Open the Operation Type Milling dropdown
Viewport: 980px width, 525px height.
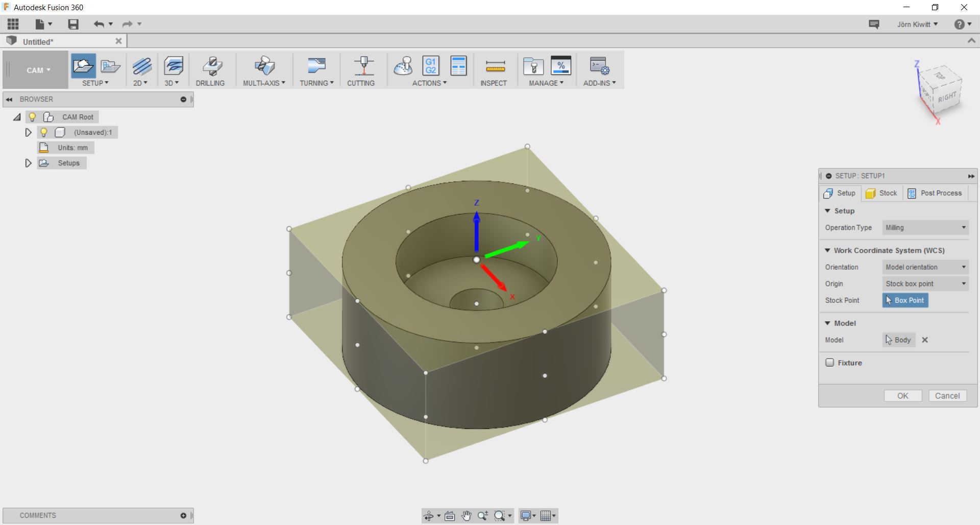tap(925, 228)
